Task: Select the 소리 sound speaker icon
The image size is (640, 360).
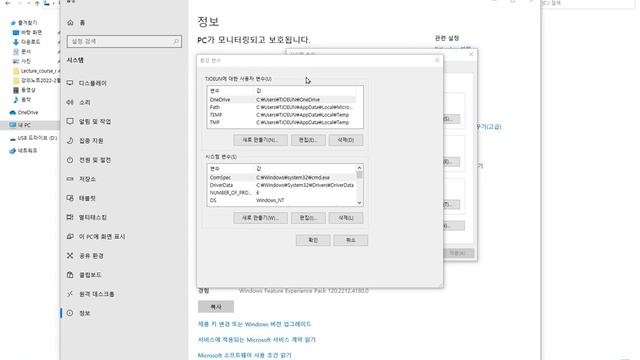Action: click(x=70, y=102)
